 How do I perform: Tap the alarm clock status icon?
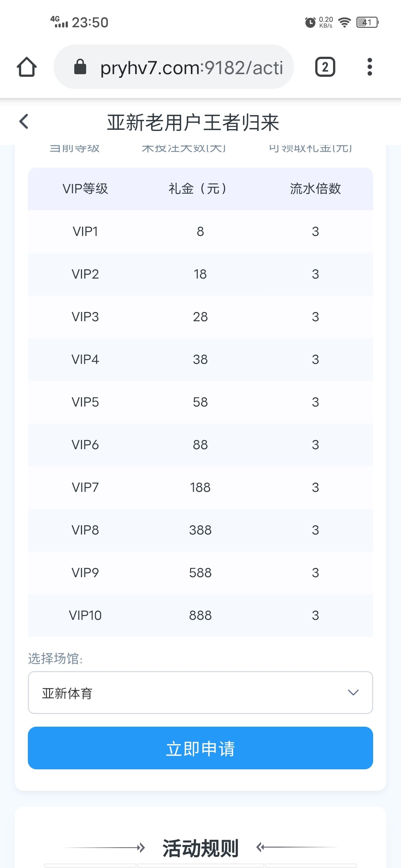(310, 22)
